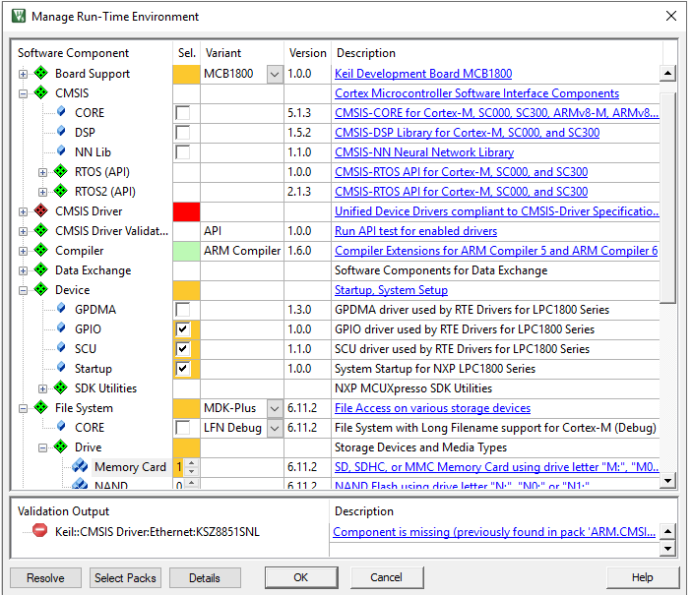Expand the RTOS2 (API) tree node
Image resolution: width=692 pixels, height=596 pixels.
(43, 192)
